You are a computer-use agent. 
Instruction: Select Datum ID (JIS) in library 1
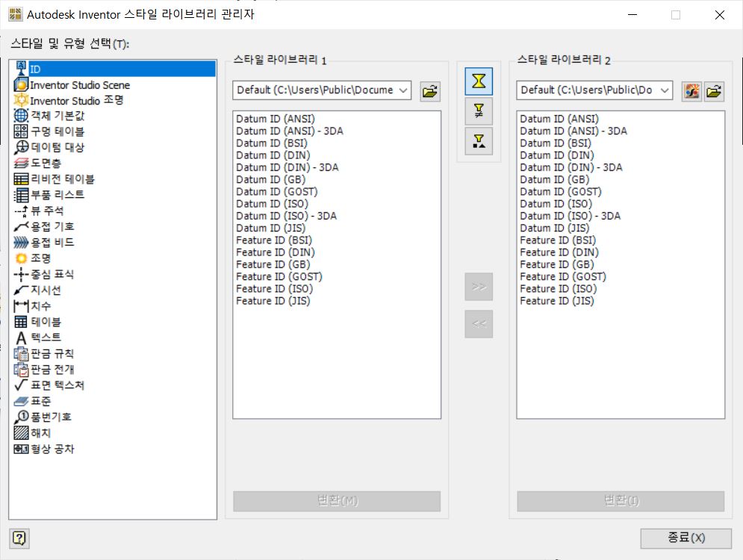click(270, 228)
